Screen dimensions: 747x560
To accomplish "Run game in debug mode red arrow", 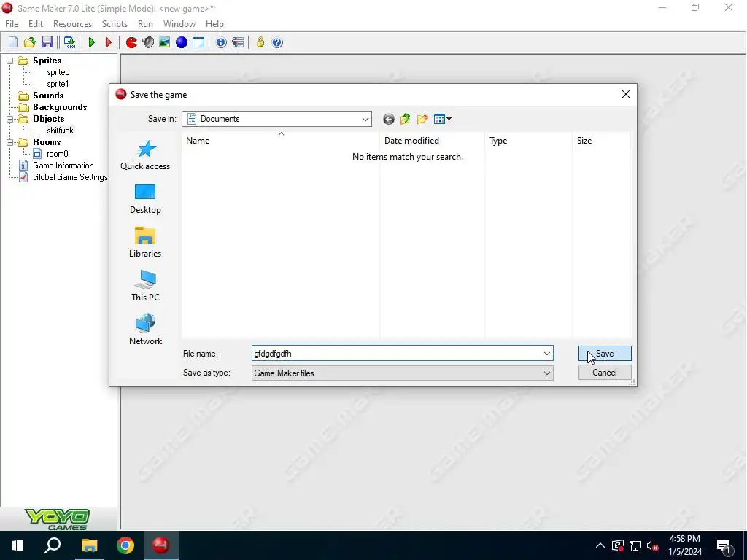I will click(x=108, y=42).
